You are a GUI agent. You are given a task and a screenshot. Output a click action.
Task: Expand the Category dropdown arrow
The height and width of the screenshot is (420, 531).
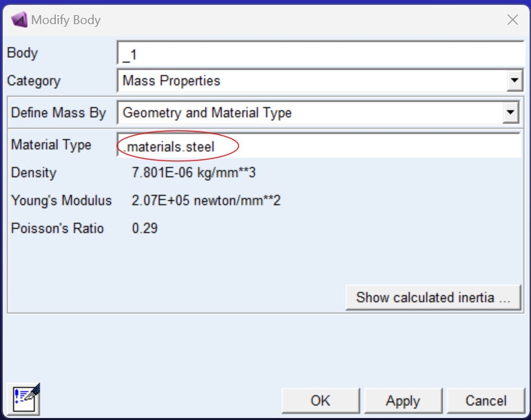514,81
